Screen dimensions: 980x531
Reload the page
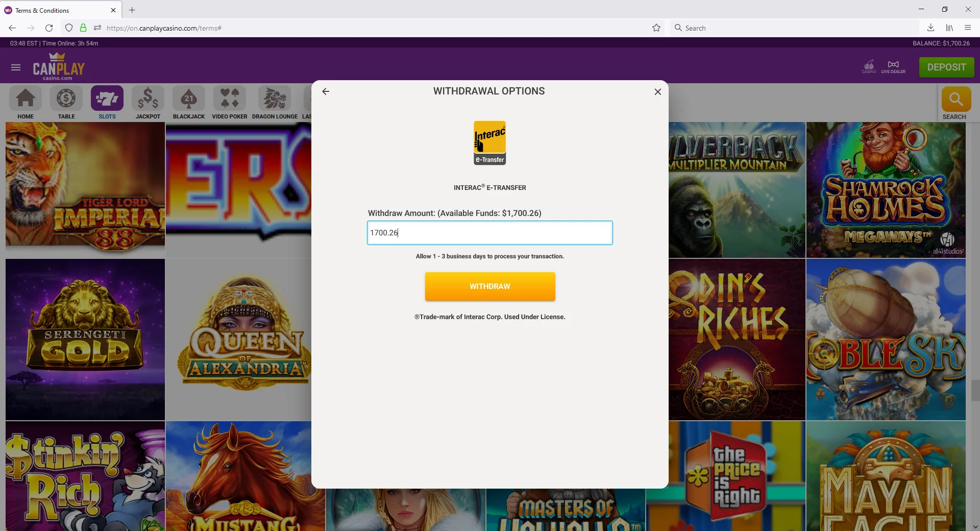pyautogui.click(x=49, y=28)
